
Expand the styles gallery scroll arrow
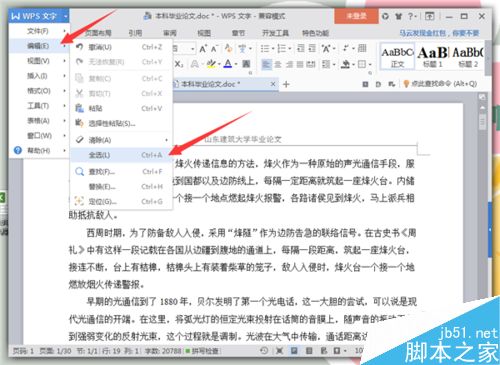pos(488,58)
